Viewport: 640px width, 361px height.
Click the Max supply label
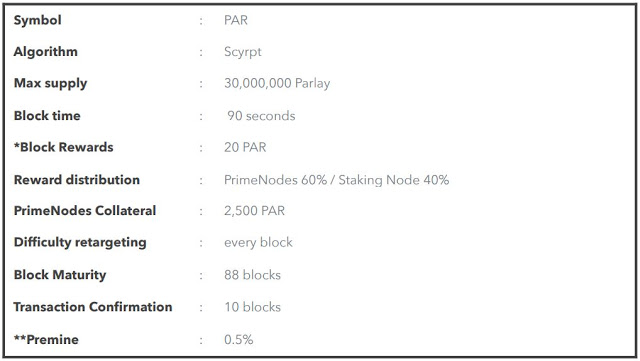51,83
